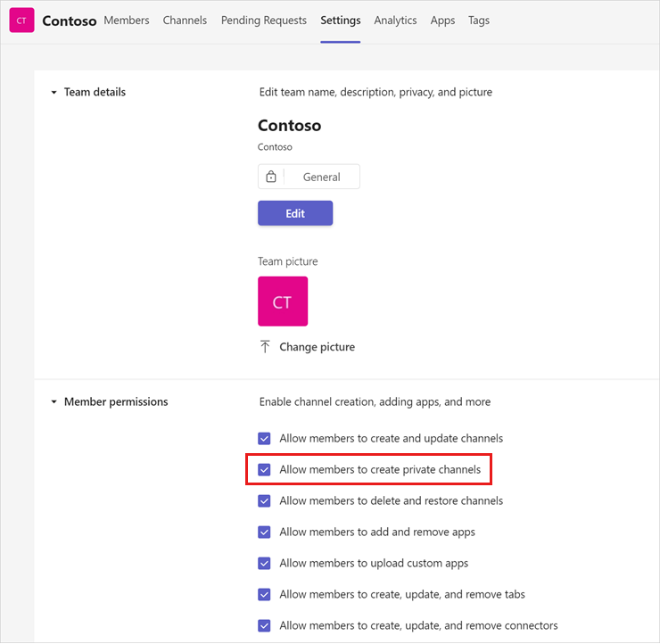Image resolution: width=660 pixels, height=644 pixels.
Task: Toggle Allow members to upload custom apps
Action: [264, 563]
